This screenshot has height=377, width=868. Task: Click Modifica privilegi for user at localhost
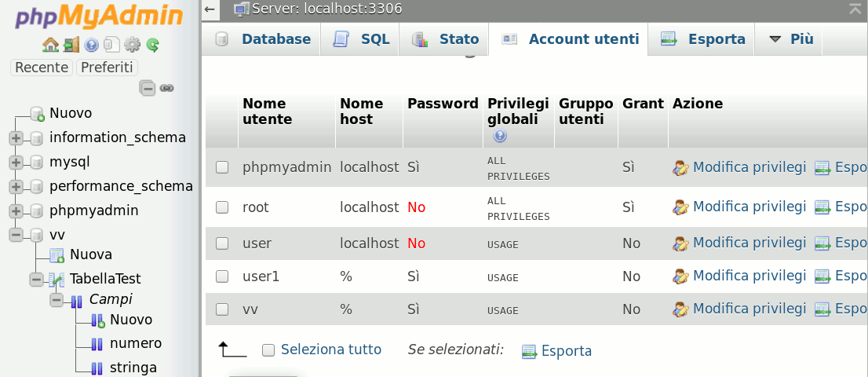tap(749, 243)
